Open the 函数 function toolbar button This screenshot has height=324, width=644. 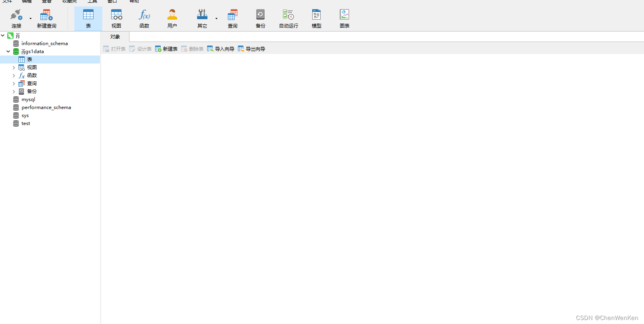(144, 19)
